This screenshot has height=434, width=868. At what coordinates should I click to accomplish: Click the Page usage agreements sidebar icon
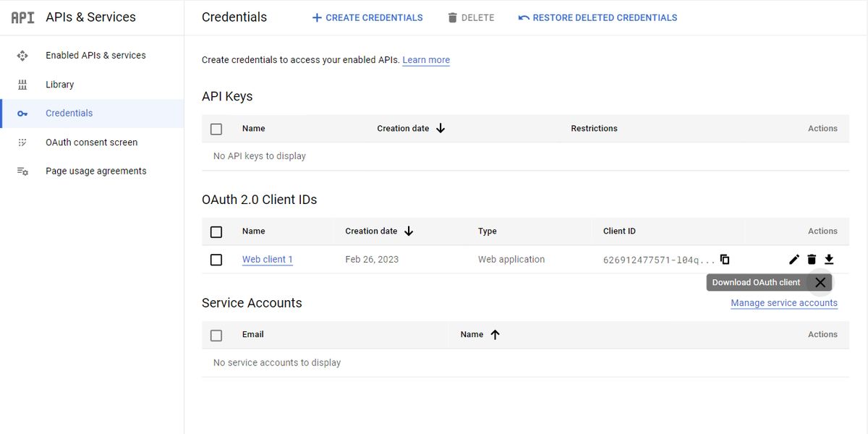coord(22,171)
